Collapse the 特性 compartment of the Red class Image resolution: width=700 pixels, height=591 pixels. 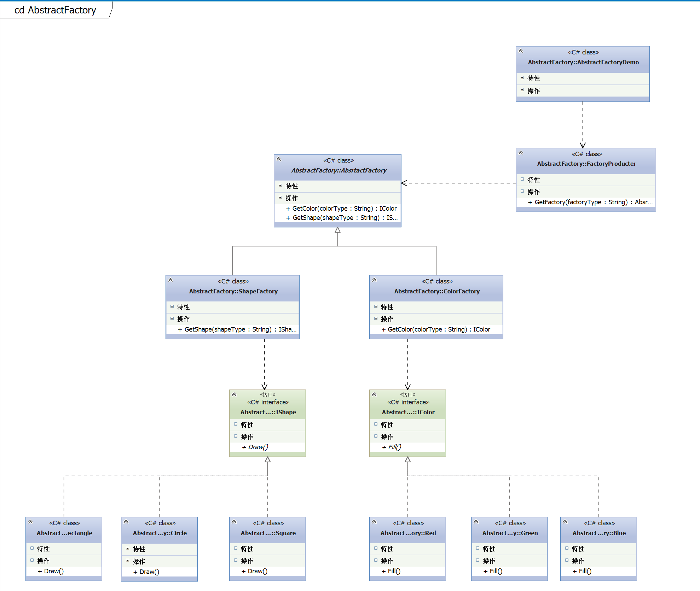[376, 548]
